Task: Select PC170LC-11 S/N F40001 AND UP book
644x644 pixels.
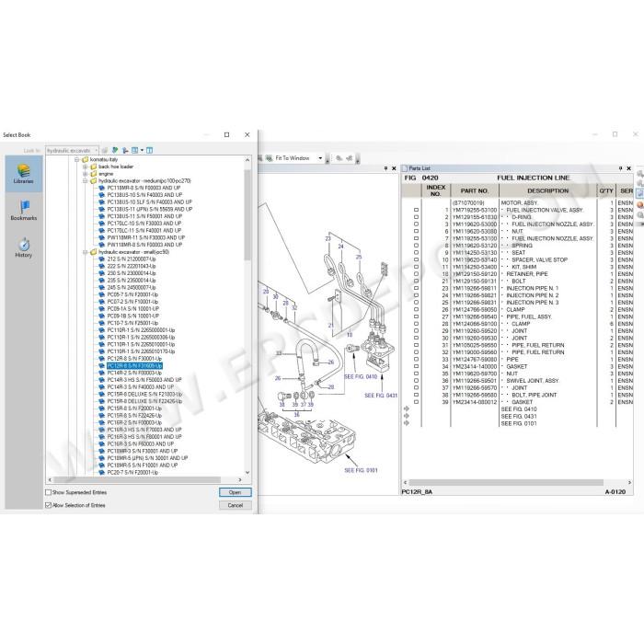Action: (144, 230)
